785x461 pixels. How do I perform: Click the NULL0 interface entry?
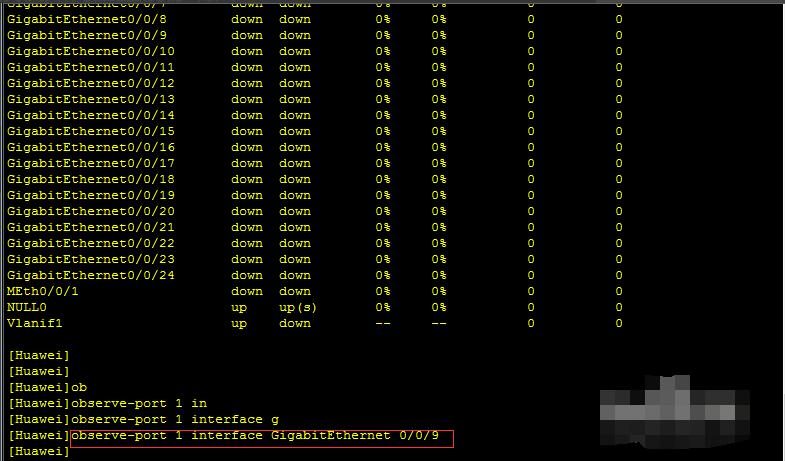pos(27,307)
